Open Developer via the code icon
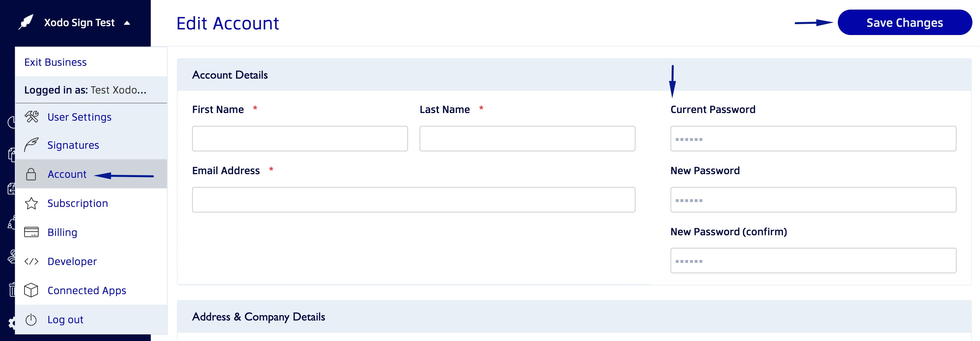 click(31, 261)
